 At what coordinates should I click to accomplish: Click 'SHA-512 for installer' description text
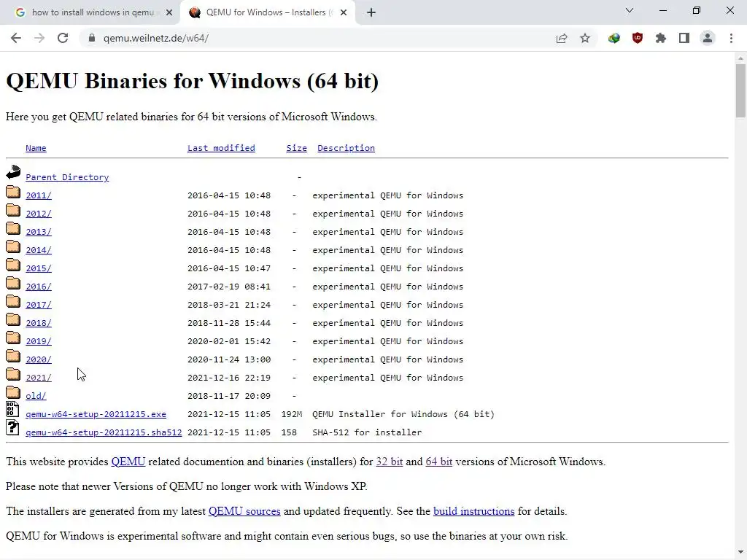coord(367,432)
